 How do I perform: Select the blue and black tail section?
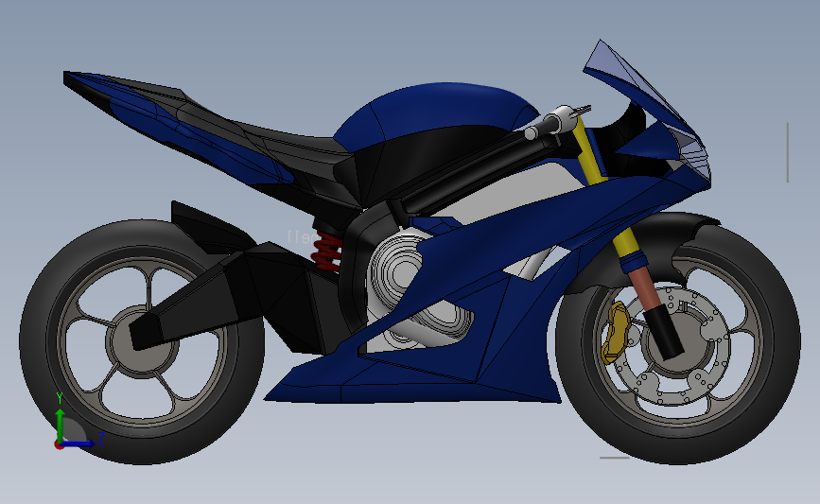pyautogui.click(x=178, y=126)
